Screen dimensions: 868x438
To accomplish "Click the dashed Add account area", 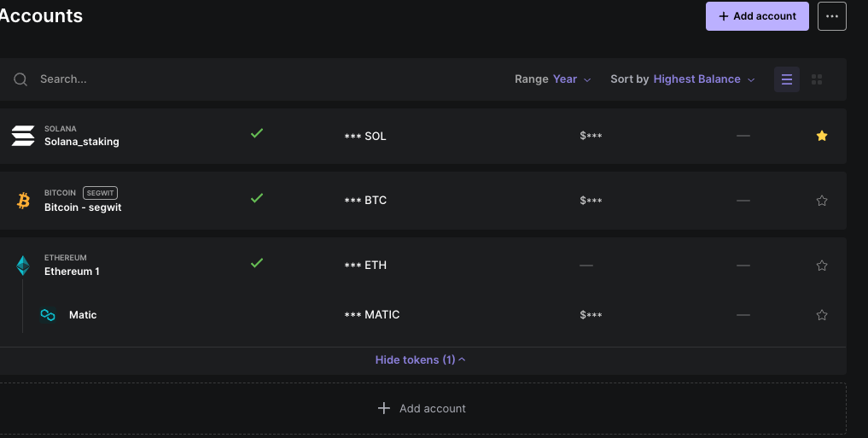I will tap(423, 409).
